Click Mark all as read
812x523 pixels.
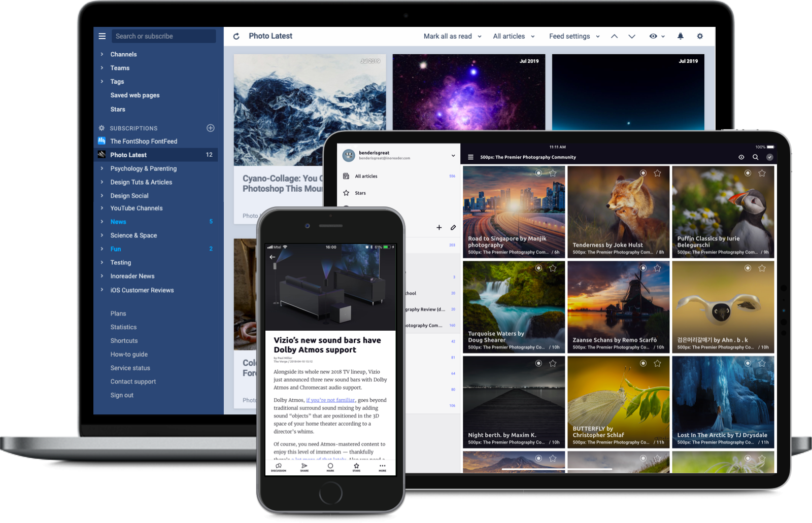[449, 36]
